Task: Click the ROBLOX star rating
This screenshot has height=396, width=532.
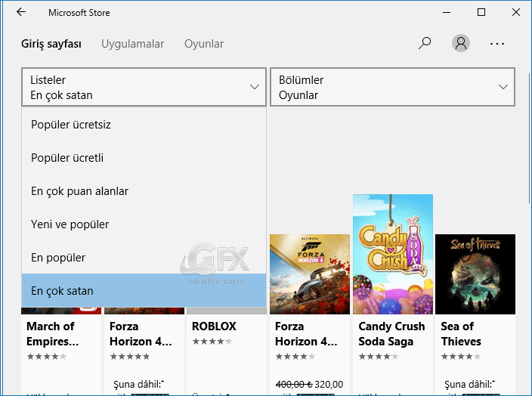Action: pos(212,342)
